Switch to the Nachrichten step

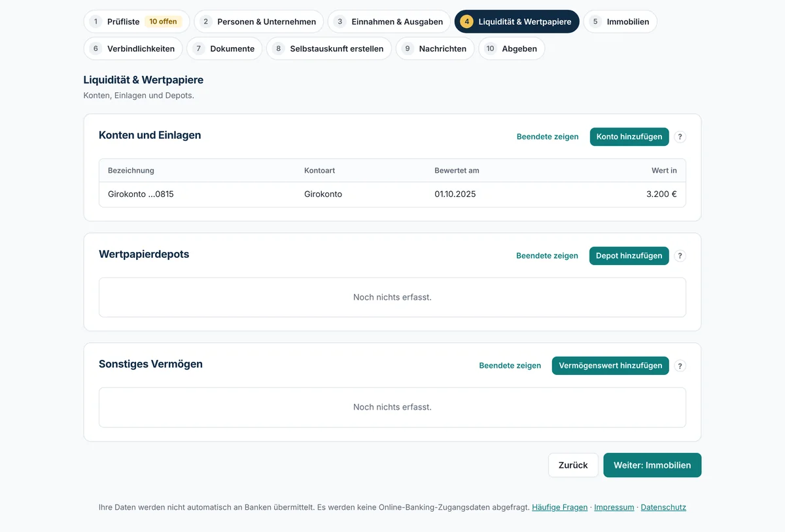[435, 48]
